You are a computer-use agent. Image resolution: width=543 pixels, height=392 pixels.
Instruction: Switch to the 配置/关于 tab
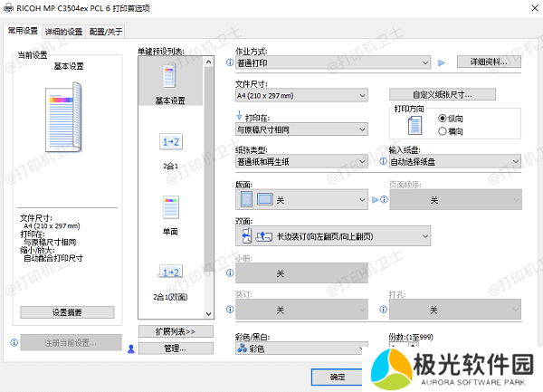click(x=105, y=31)
